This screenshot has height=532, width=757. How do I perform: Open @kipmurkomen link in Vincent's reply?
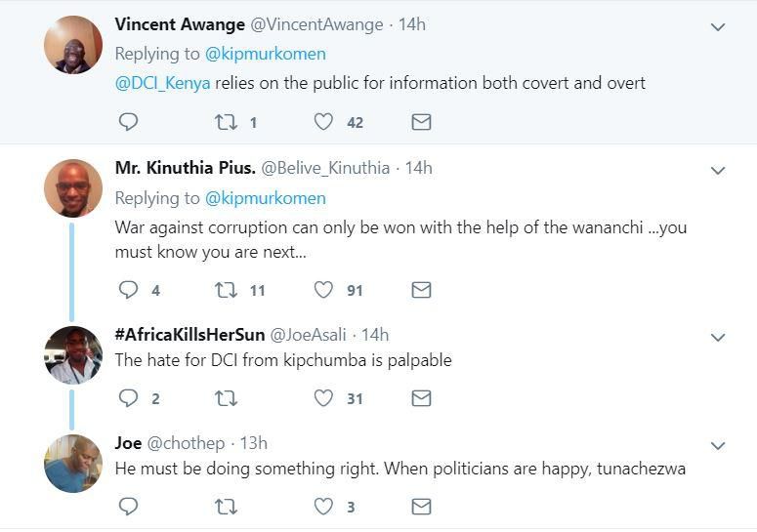[265, 54]
